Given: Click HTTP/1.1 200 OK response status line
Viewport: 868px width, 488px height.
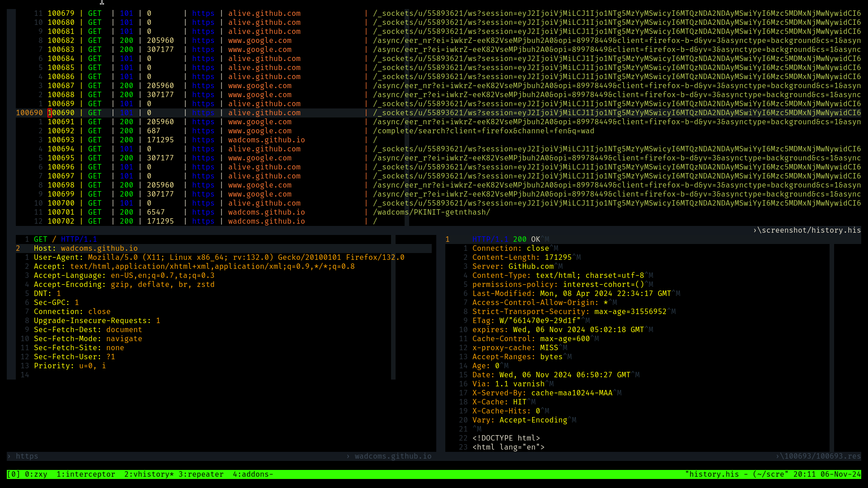Looking at the screenshot, I should point(505,239).
